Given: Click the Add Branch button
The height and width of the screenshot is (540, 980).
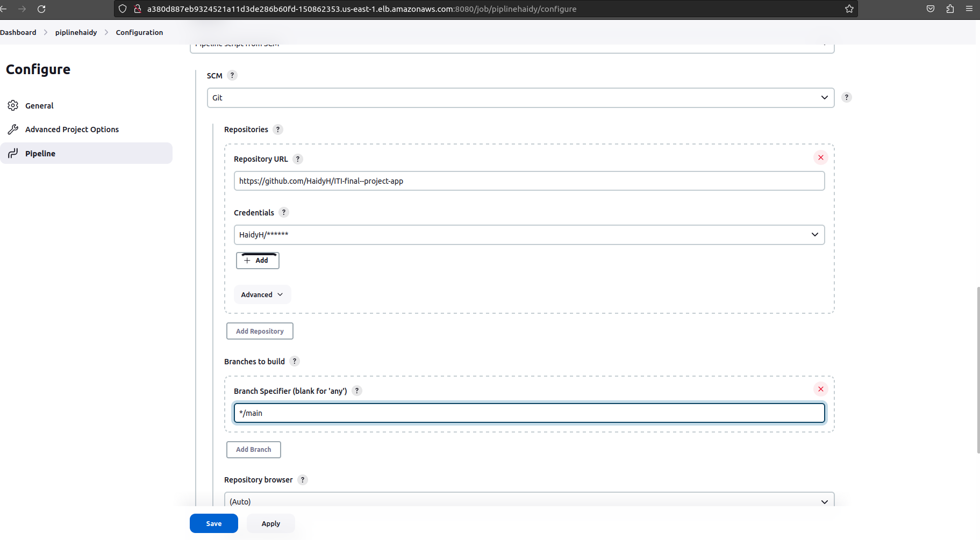Looking at the screenshot, I should coord(254,450).
